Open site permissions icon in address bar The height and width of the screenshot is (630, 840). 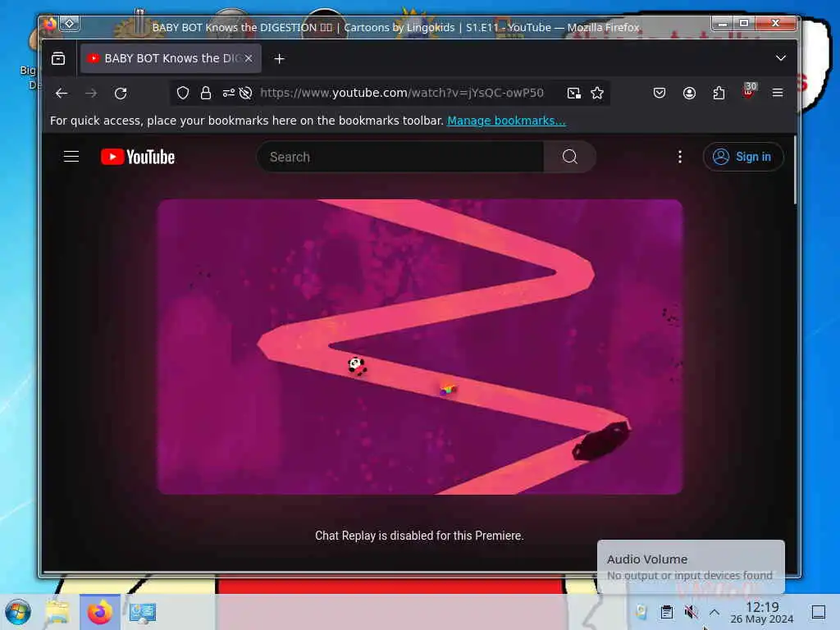coord(229,94)
